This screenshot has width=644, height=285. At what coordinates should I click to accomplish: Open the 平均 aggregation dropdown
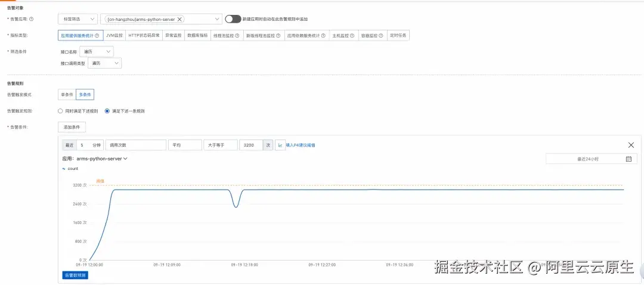point(185,145)
